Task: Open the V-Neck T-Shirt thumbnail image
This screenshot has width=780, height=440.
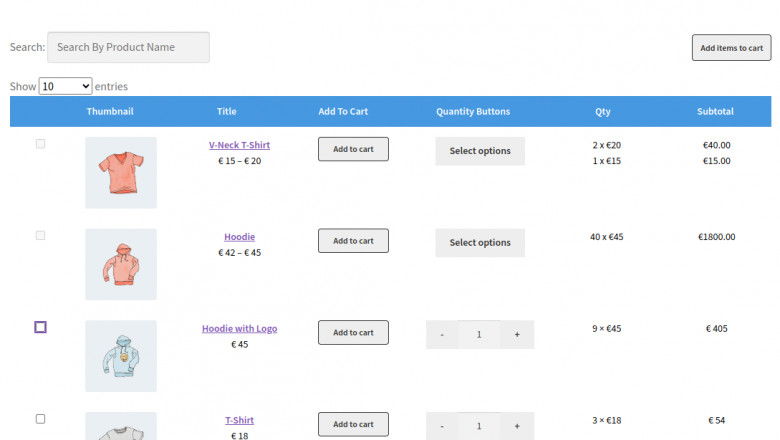Action: (x=121, y=173)
